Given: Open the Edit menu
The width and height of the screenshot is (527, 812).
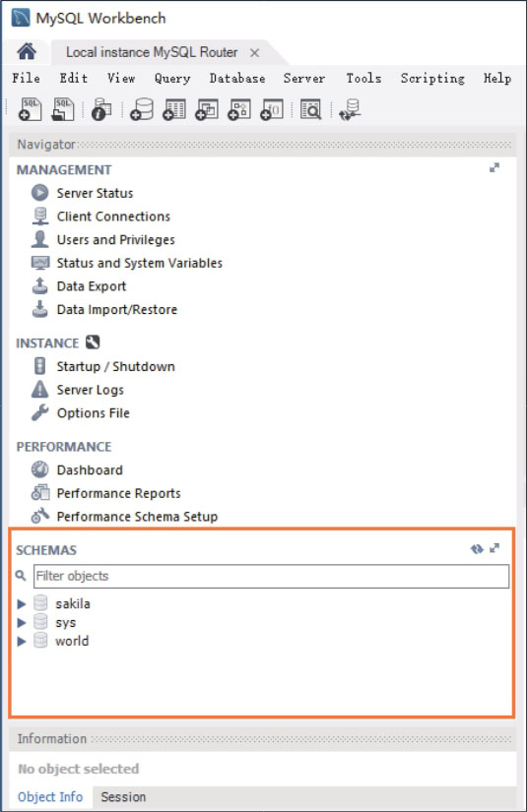Looking at the screenshot, I should (x=73, y=78).
